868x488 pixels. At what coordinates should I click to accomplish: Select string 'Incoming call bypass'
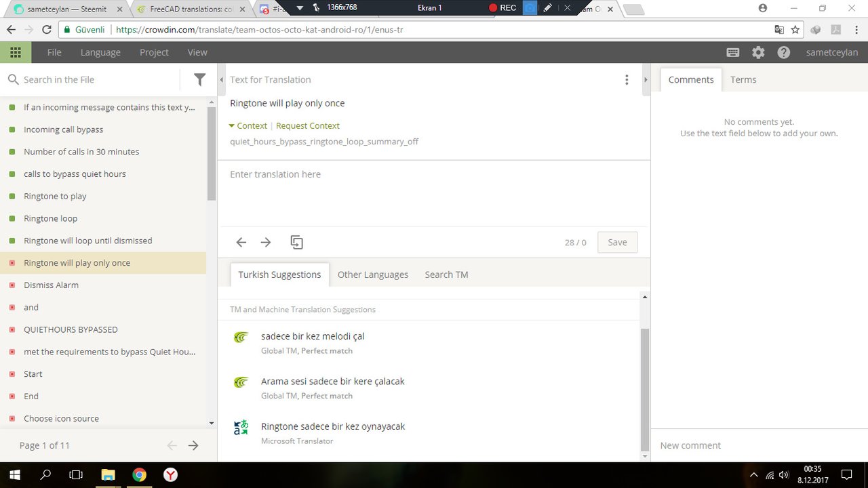point(103,129)
